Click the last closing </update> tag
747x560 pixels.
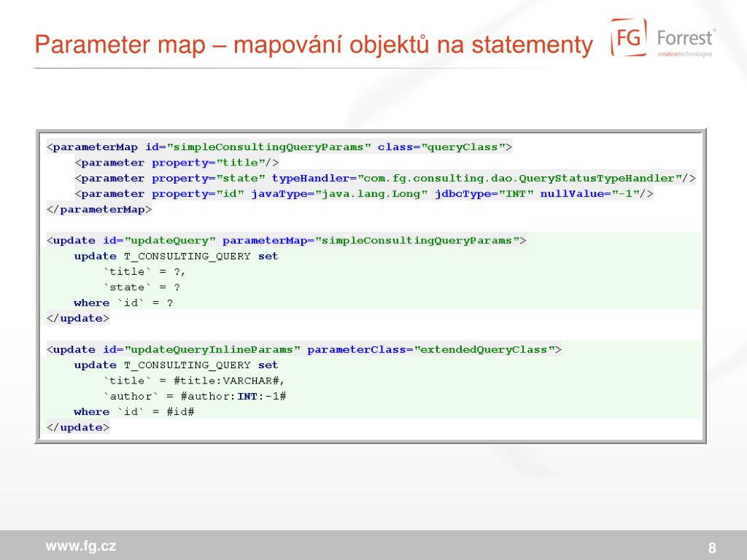click(x=78, y=427)
